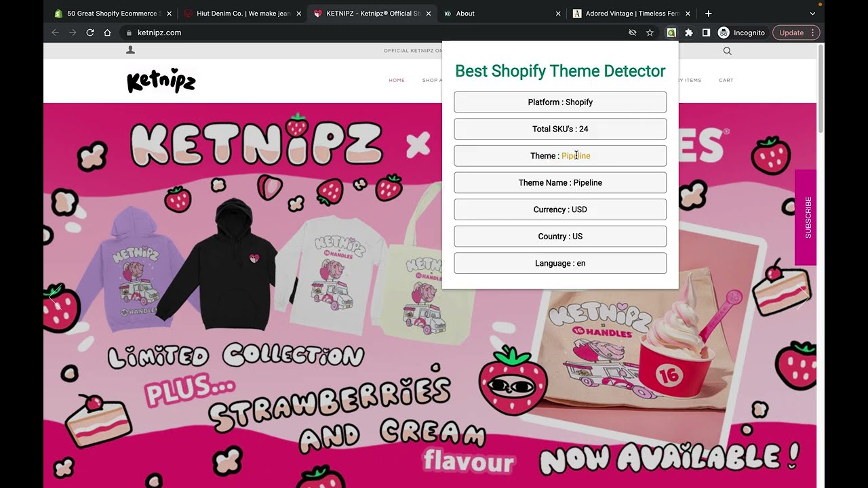Bookmark this page with the star icon

(x=650, y=33)
